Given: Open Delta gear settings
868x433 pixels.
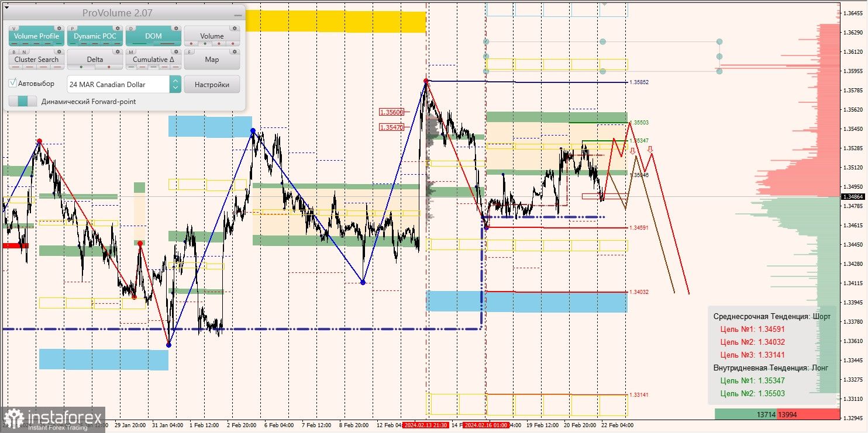Looking at the screenshot, I should [x=118, y=51].
